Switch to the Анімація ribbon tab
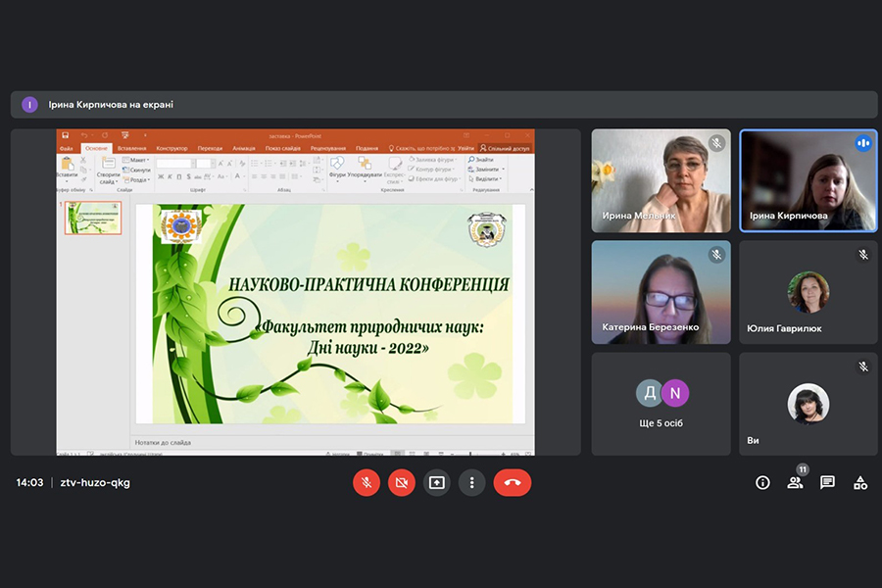 pyautogui.click(x=244, y=149)
